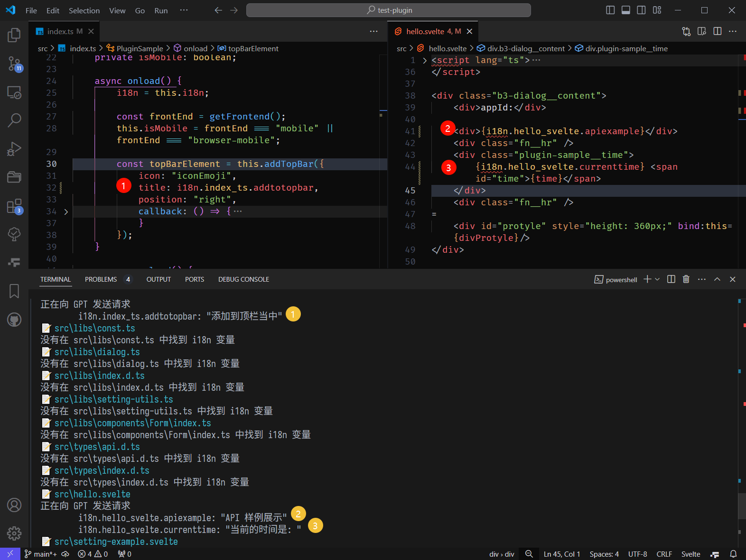Open the Extensions view

[14, 206]
